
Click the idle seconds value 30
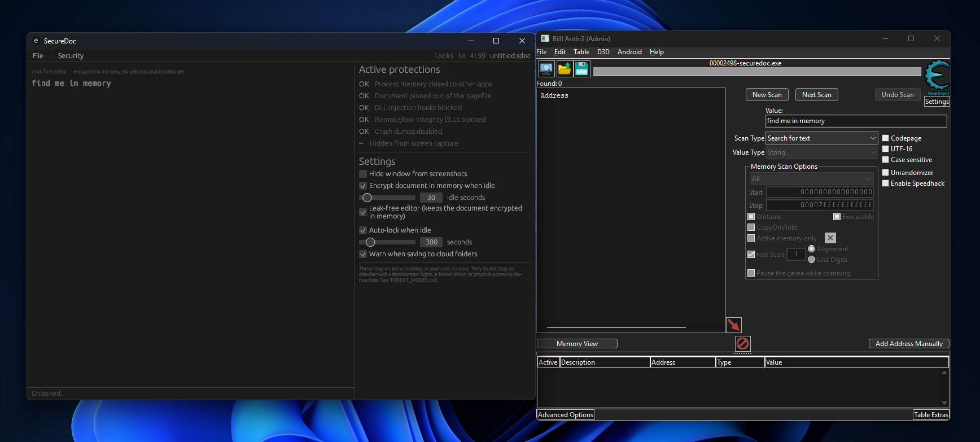point(431,198)
